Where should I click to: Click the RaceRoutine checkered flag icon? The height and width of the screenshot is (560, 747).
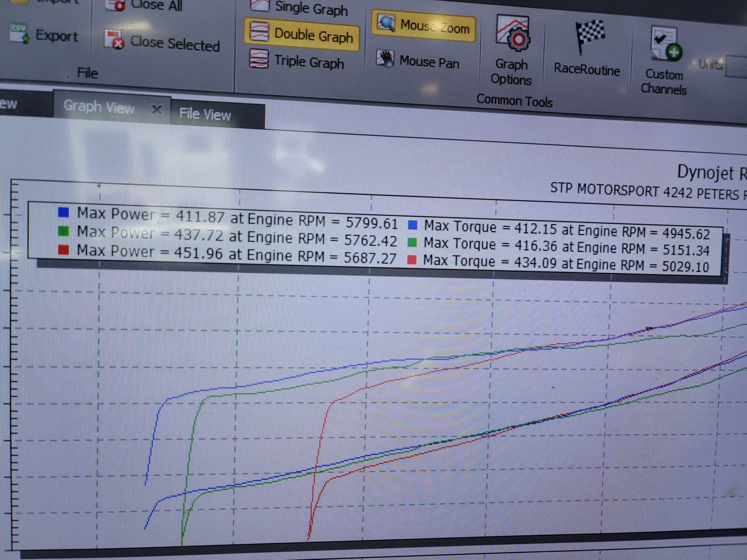590,36
